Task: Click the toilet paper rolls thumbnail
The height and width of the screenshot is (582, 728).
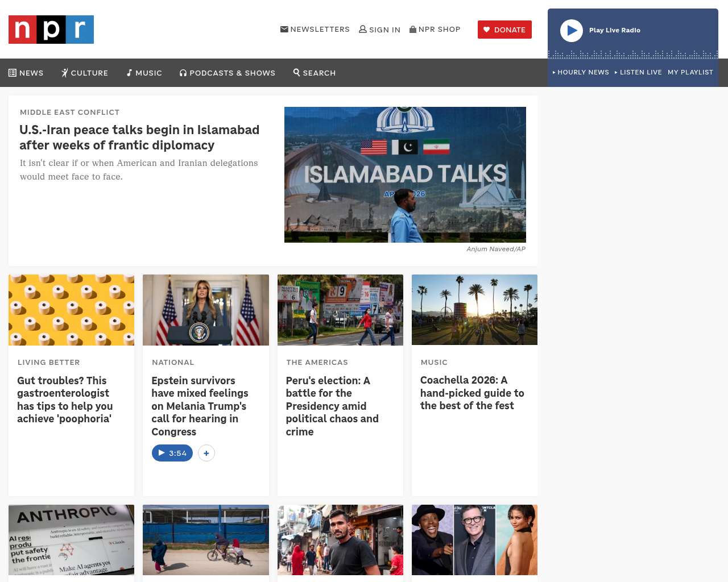Action: click(x=71, y=310)
